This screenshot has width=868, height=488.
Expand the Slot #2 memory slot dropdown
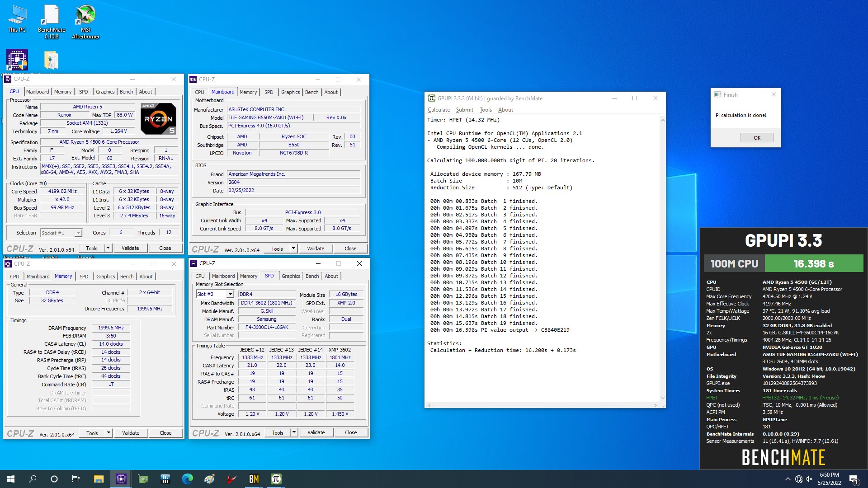(230, 294)
